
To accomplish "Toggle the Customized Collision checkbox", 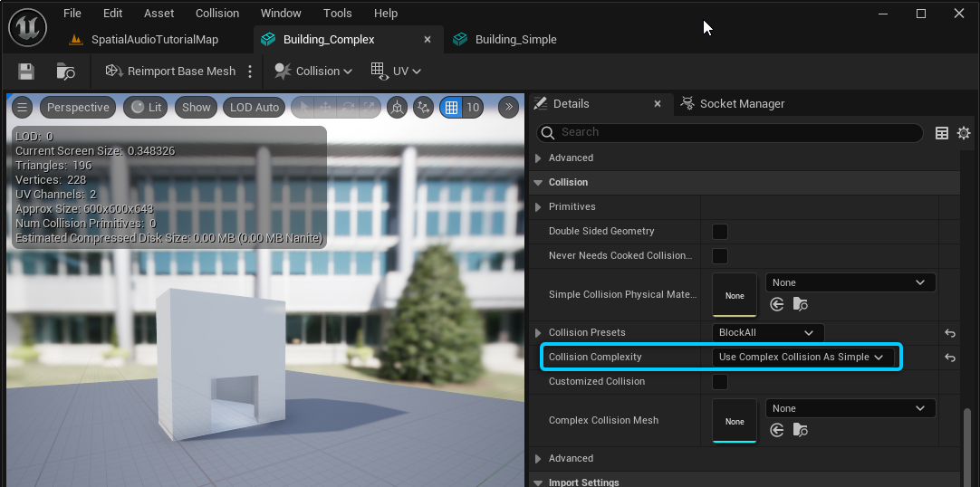I will (720, 382).
